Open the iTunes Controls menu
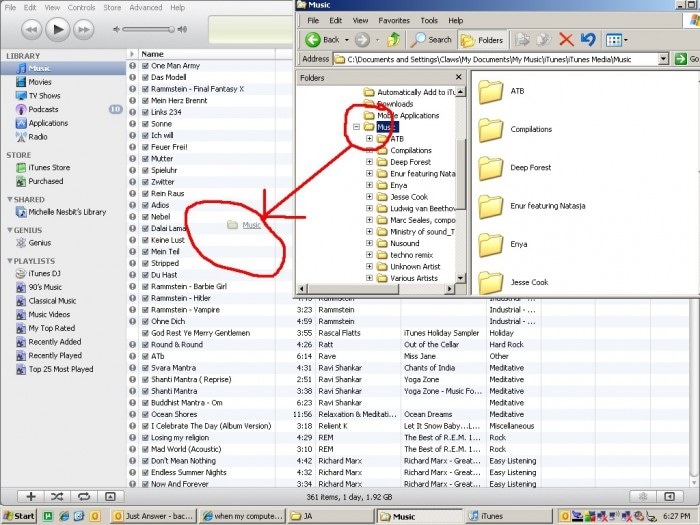700x525 pixels. pyautogui.click(x=81, y=8)
